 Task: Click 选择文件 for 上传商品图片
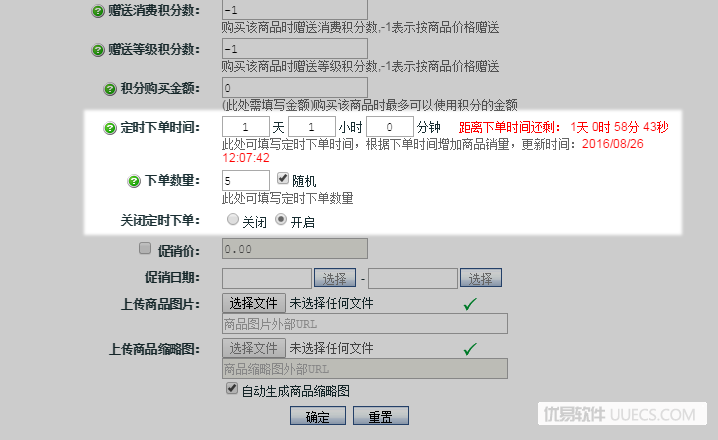[x=254, y=303]
